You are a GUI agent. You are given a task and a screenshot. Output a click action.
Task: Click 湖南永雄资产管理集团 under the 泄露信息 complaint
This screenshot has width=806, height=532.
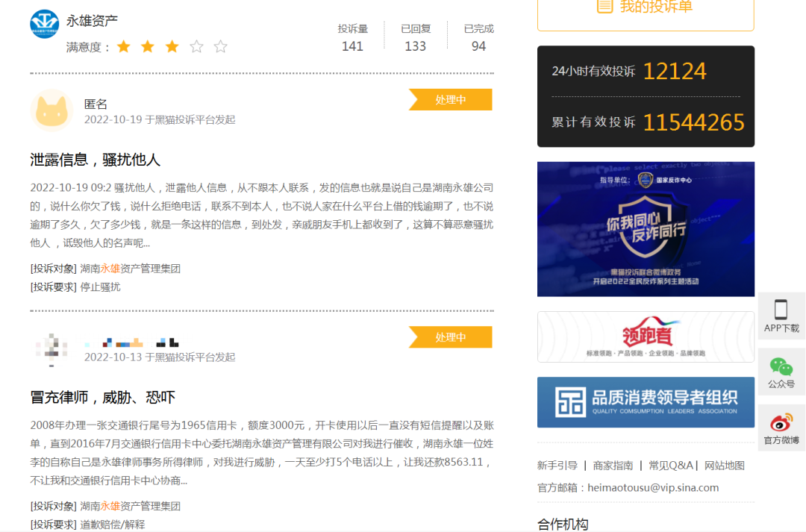click(x=130, y=269)
